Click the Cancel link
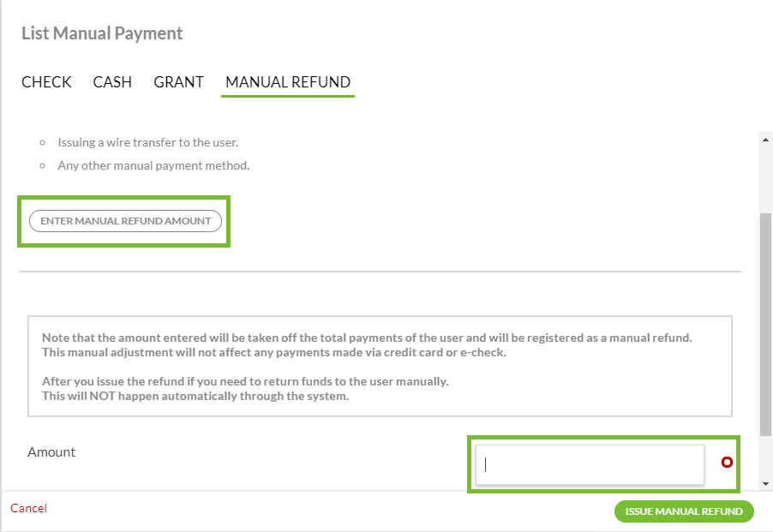 click(x=28, y=509)
